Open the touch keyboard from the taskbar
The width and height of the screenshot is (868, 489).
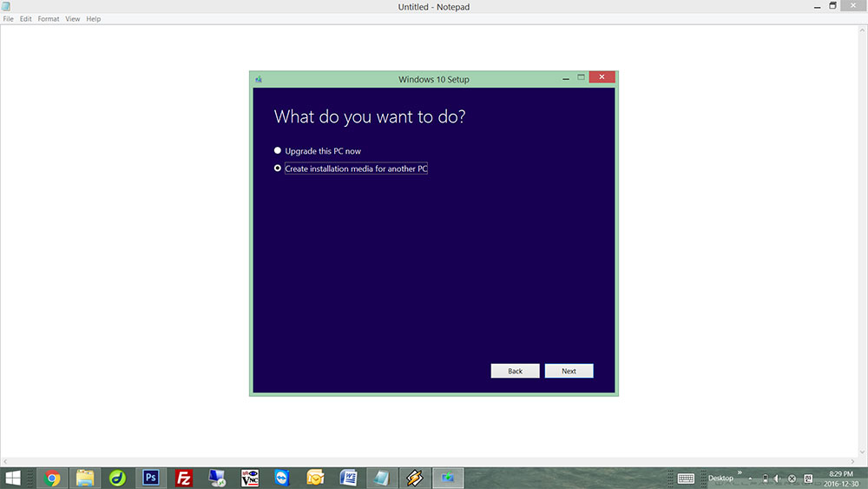(686, 479)
